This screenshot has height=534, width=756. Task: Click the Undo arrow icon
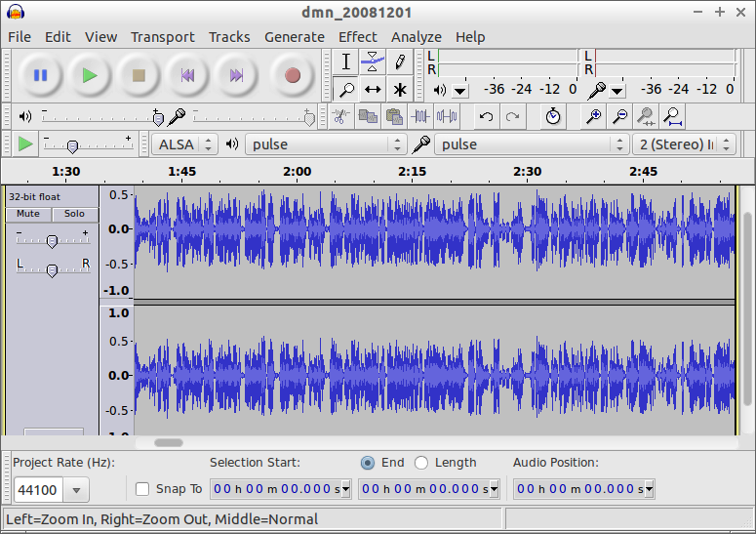[486, 117]
